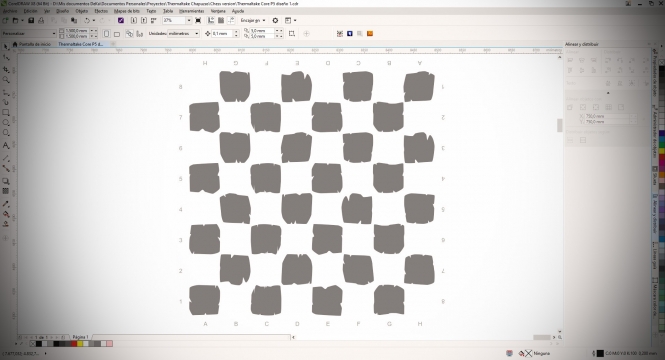This screenshot has width=665, height=360.
Task: Select the Página 1 page tab
Action: click(x=81, y=337)
